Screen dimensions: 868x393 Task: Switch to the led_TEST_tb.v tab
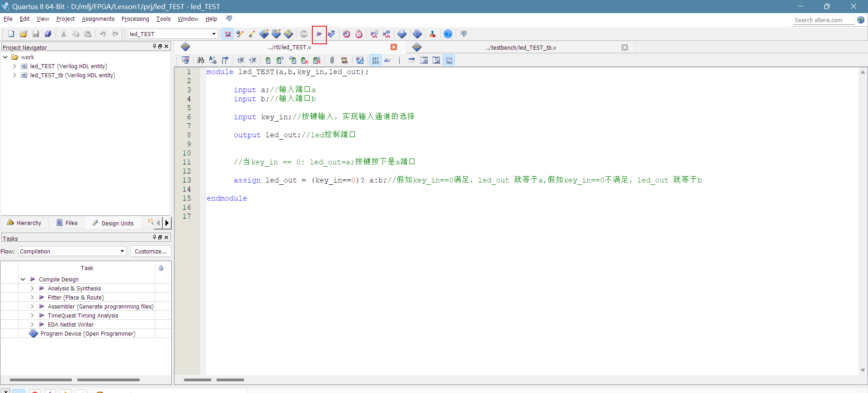coord(521,47)
